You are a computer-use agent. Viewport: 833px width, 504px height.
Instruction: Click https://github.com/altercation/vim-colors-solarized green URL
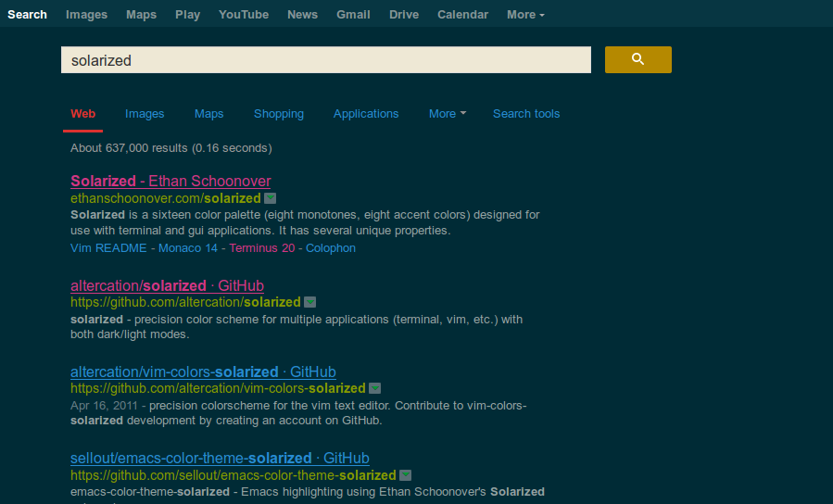[x=219, y=388]
